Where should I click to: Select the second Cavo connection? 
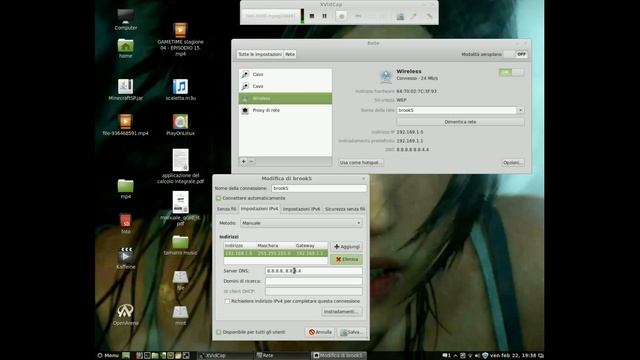(x=285, y=86)
